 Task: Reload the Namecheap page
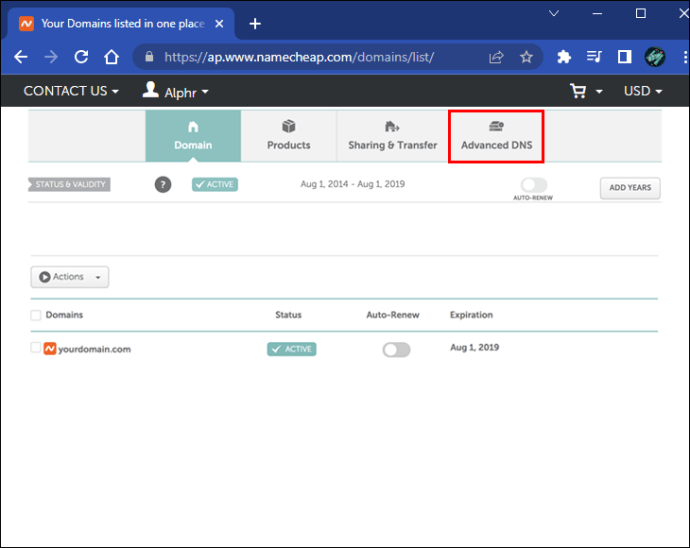81,57
